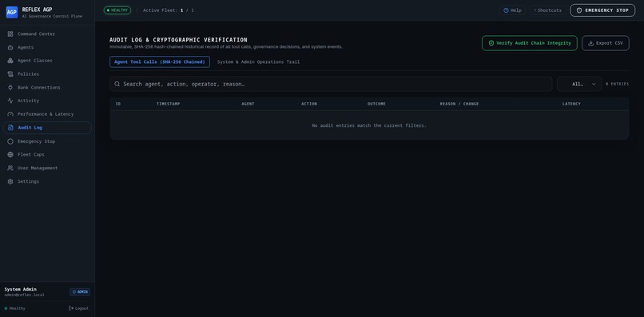Switch to System & Admin Operations Trail tab
Screen dimensions: 644x317
pos(258,62)
